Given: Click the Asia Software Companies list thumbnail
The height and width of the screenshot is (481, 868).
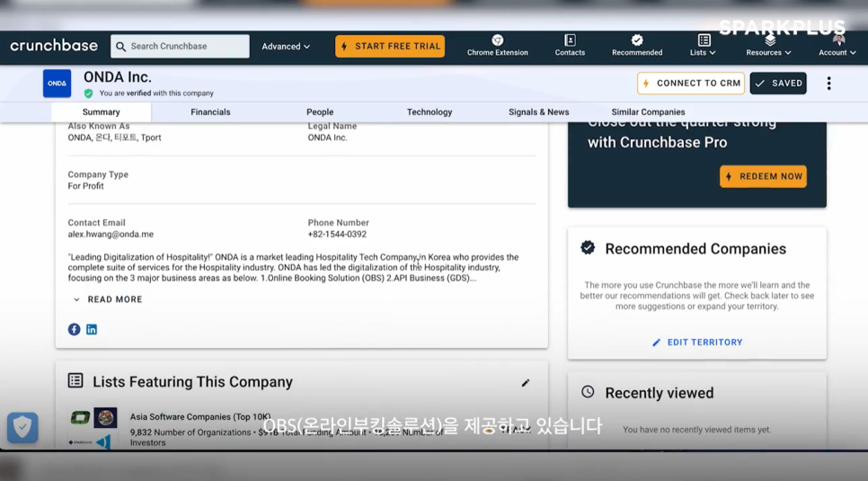Looking at the screenshot, I should coord(93,428).
